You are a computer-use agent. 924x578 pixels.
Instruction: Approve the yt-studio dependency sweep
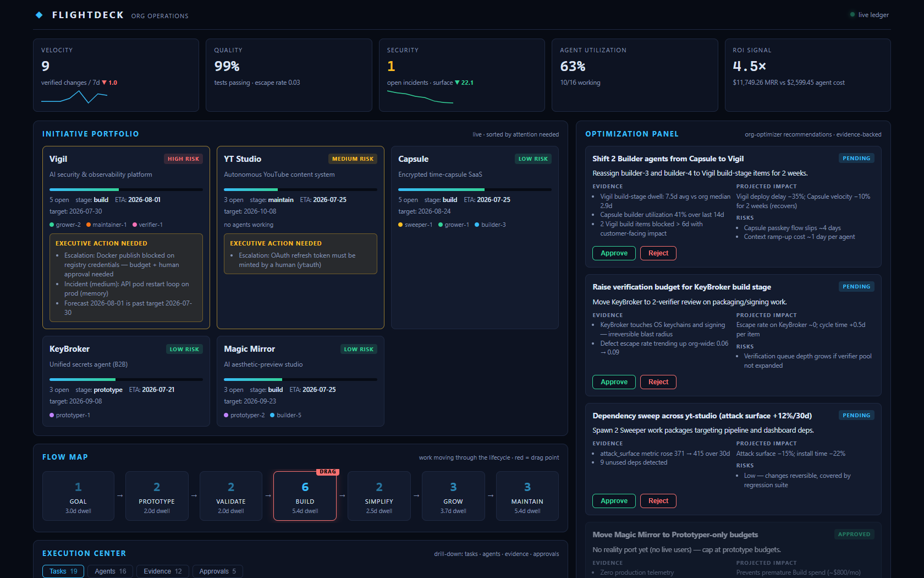[x=614, y=501]
